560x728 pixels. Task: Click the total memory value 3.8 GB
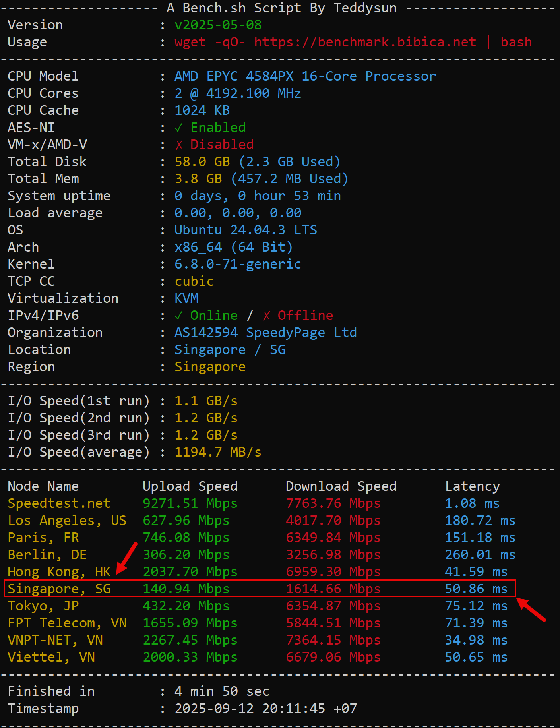(198, 179)
